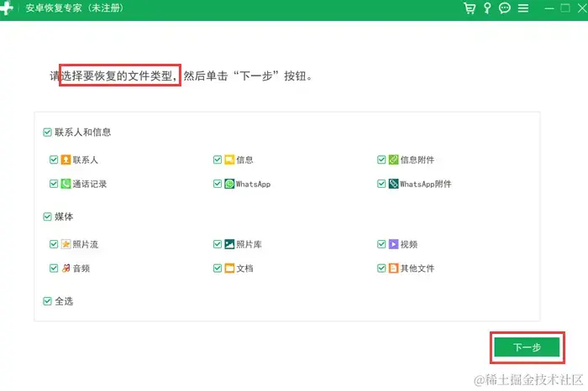Uncheck the 其他文件 checkbox
588x391 pixels.
point(381,268)
